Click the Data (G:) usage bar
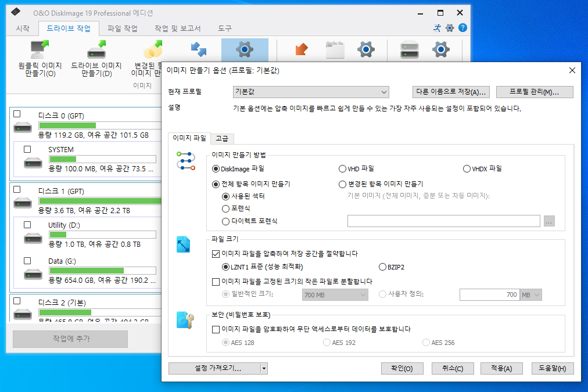Image resolution: width=588 pixels, height=392 pixels. click(102, 271)
